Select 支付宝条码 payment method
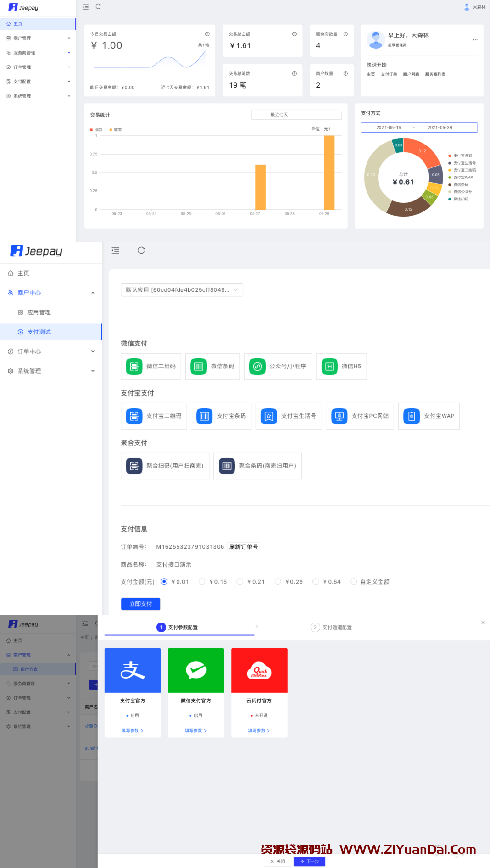Image resolution: width=490 pixels, height=868 pixels. click(221, 416)
